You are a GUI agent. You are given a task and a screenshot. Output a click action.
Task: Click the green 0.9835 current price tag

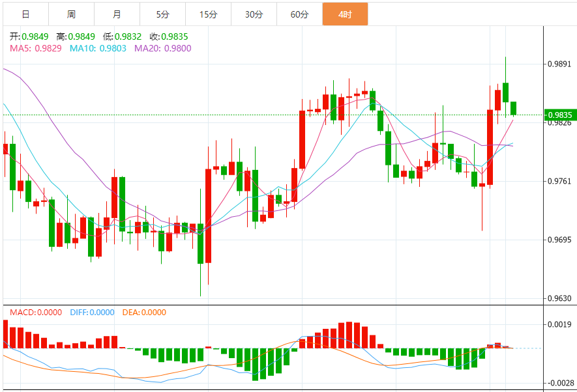[x=559, y=115]
